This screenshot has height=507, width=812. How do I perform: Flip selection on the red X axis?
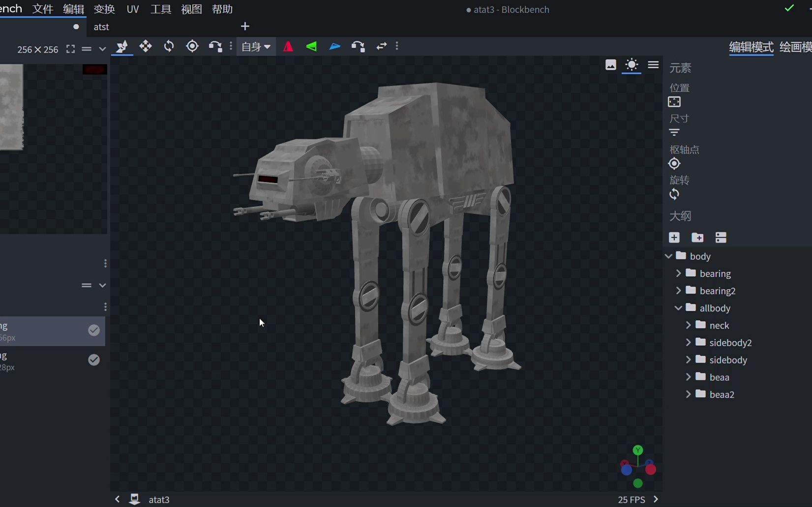(x=288, y=47)
